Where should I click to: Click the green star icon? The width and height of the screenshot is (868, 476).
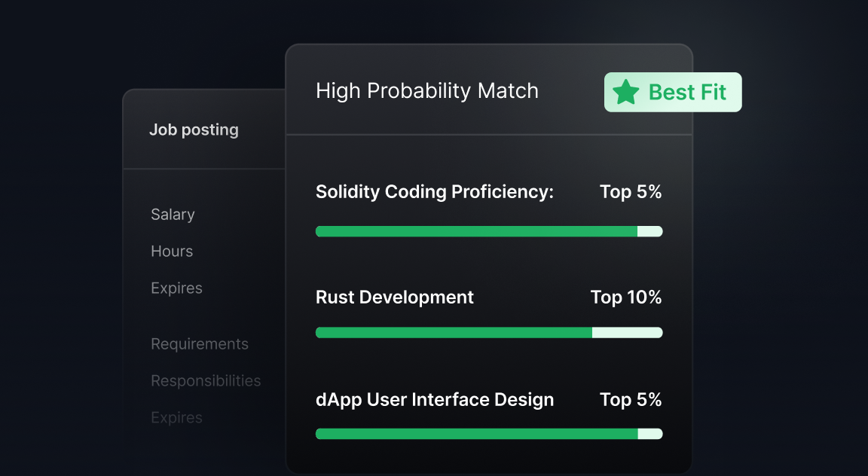[625, 93]
